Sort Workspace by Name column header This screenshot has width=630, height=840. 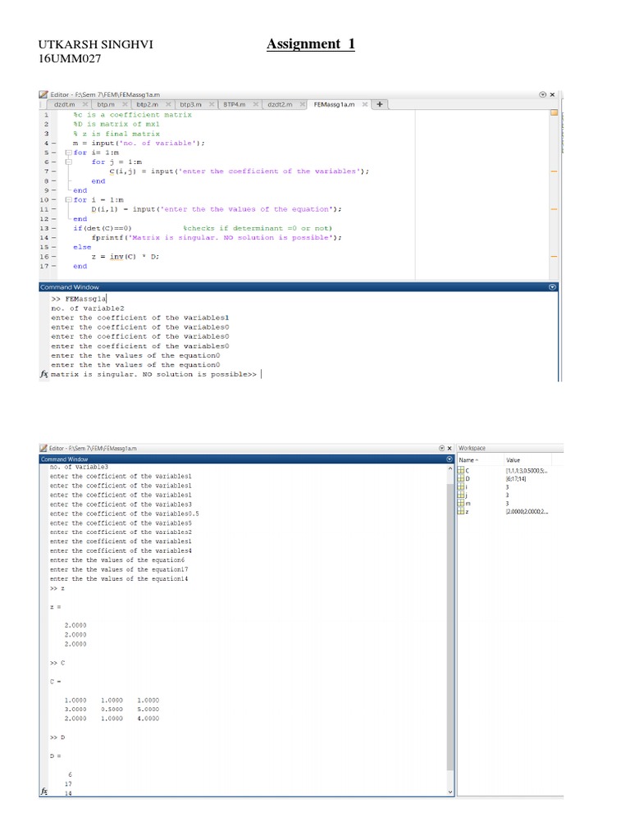tap(468, 460)
